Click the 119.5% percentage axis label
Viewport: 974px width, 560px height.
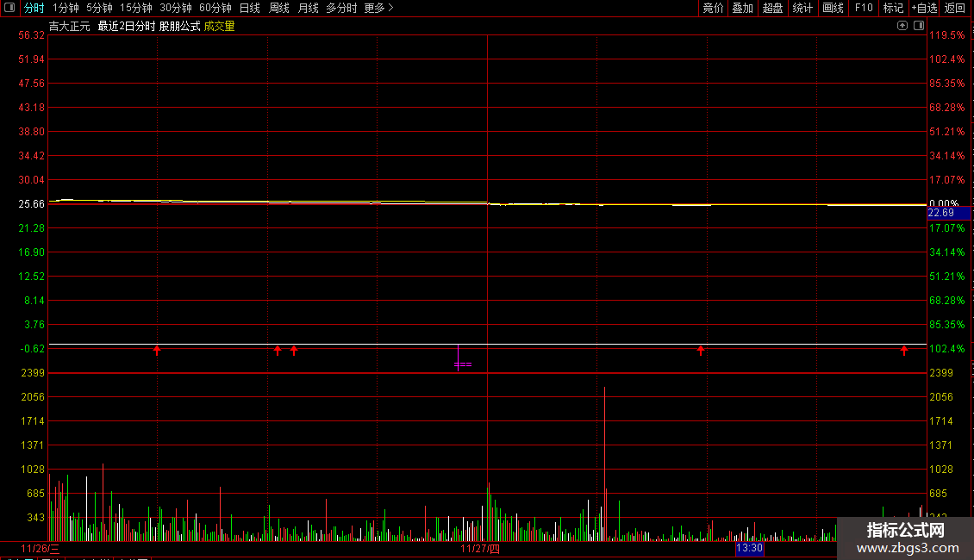tap(947, 35)
